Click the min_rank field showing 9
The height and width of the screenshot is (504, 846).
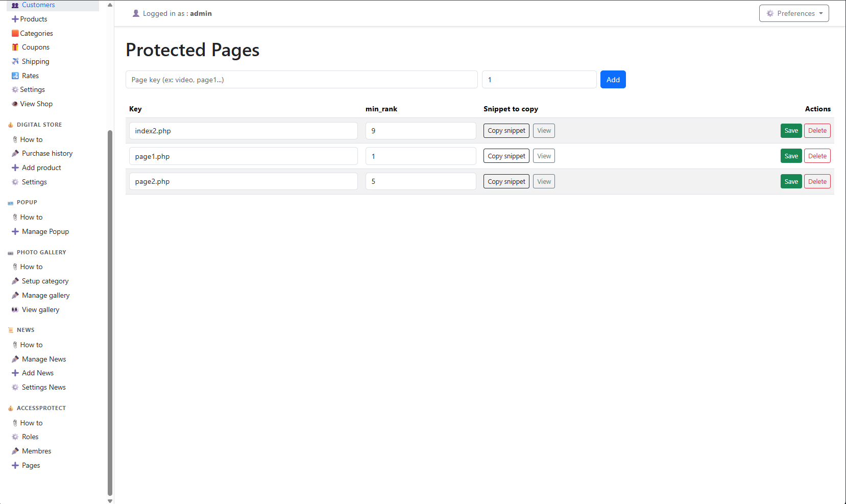(x=421, y=131)
